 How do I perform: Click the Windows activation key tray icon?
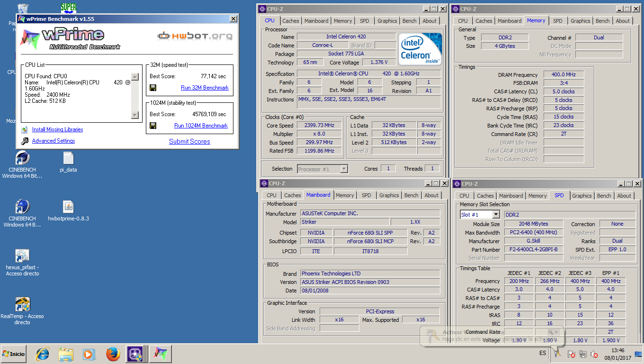coord(557,353)
